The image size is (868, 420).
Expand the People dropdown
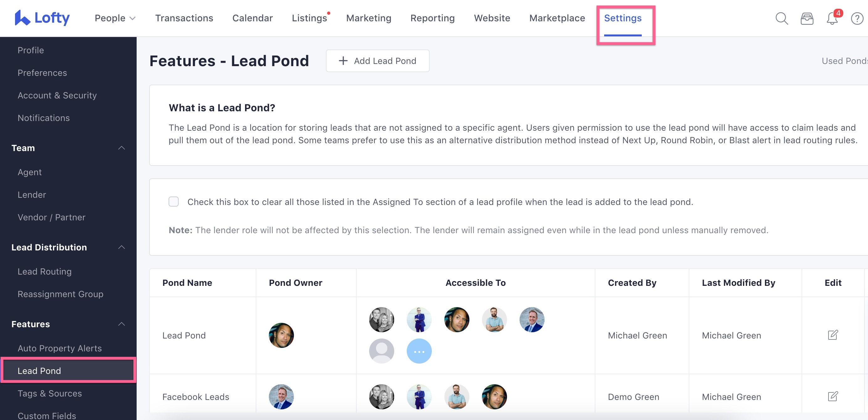(x=115, y=18)
